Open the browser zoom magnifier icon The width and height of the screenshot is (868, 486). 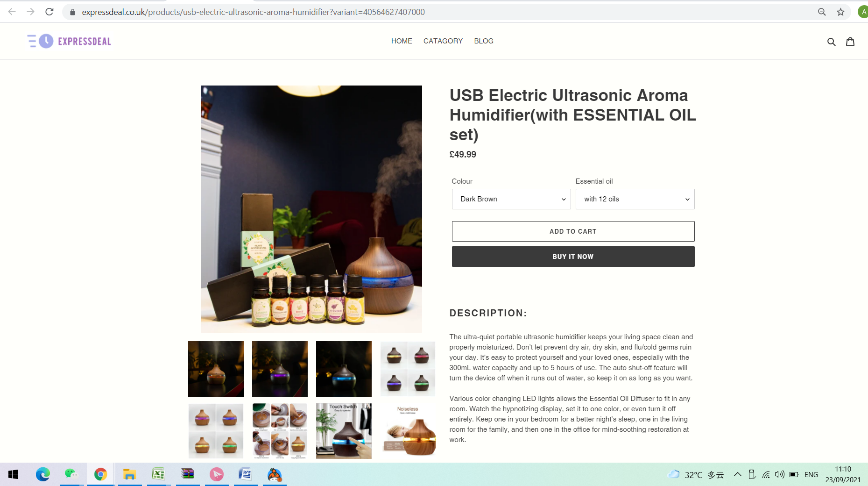822,12
